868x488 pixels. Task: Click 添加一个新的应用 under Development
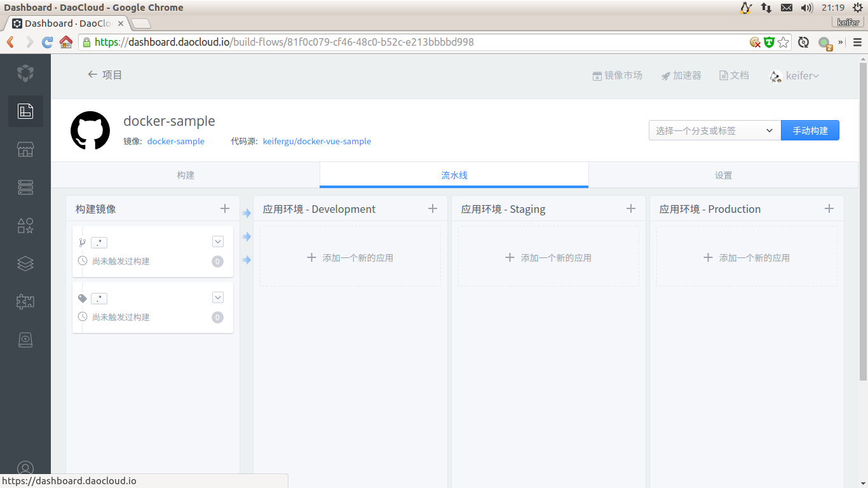click(350, 257)
